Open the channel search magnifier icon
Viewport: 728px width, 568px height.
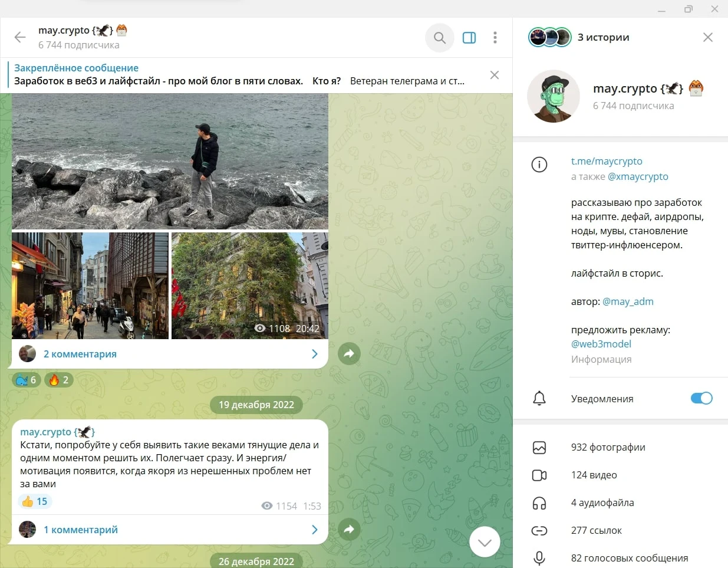[439, 38]
